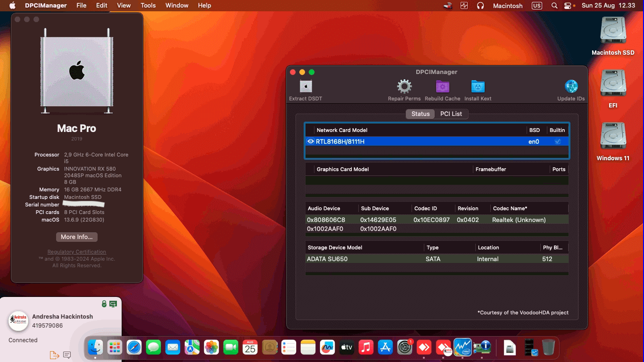Open the Notes app in Dock

pyautogui.click(x=308, y=348)
